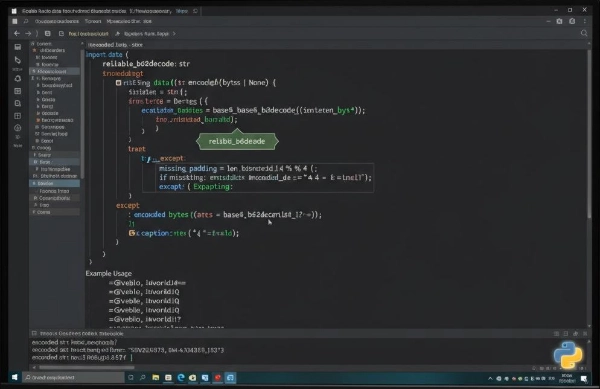600x389 pixels.
Task: Click the Windows taskbar search box
Action: 73,378
